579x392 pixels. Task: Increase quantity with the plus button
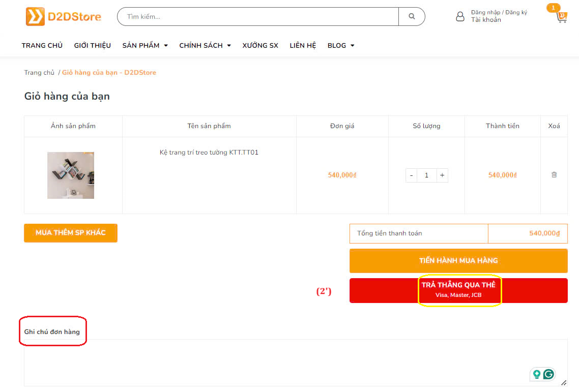442,175
